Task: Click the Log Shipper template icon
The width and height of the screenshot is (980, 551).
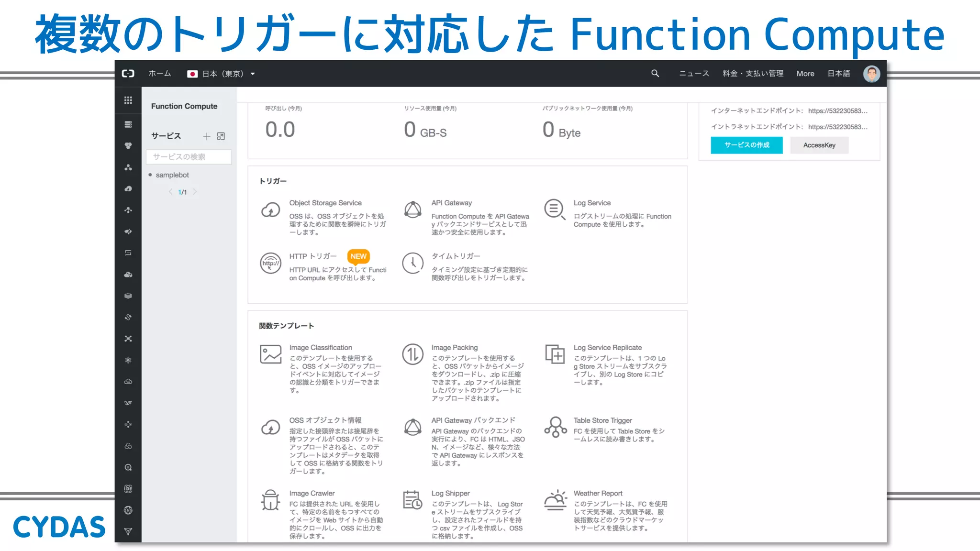Action: click(412, 500)
